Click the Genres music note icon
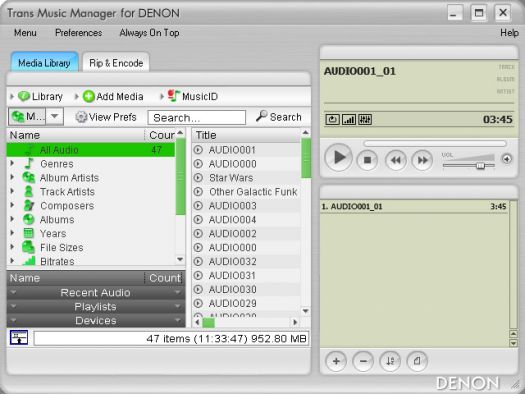525x394 pixels. 29,164
